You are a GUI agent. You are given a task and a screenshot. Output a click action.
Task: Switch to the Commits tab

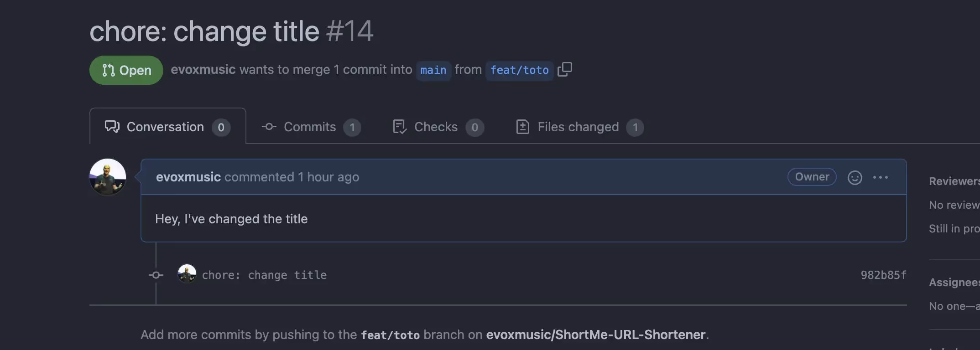click(309, 127)
